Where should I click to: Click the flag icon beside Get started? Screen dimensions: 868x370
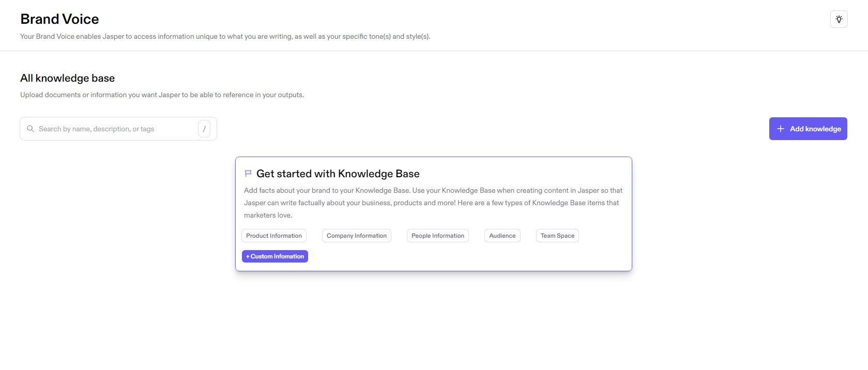248,174
